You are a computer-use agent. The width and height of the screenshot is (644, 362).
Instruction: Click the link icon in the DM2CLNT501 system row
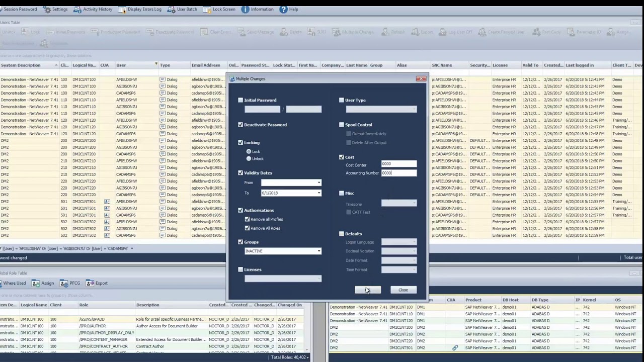pos(455,348)
